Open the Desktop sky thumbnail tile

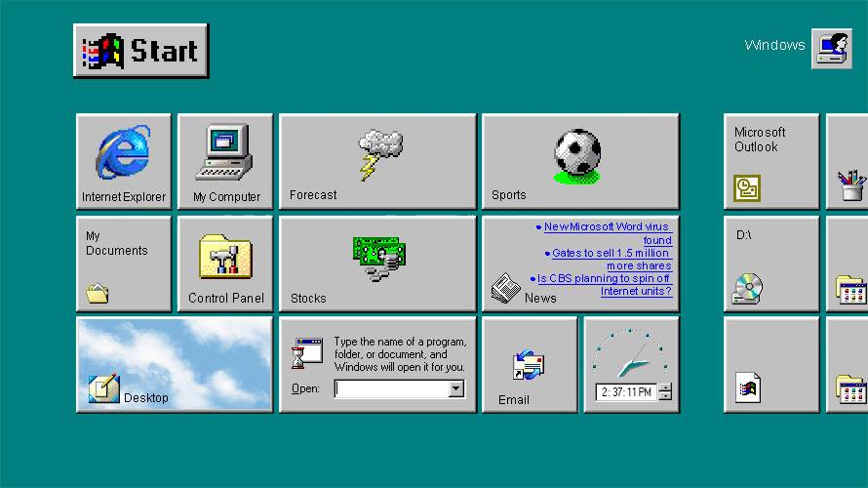click(x=175, y=363)
